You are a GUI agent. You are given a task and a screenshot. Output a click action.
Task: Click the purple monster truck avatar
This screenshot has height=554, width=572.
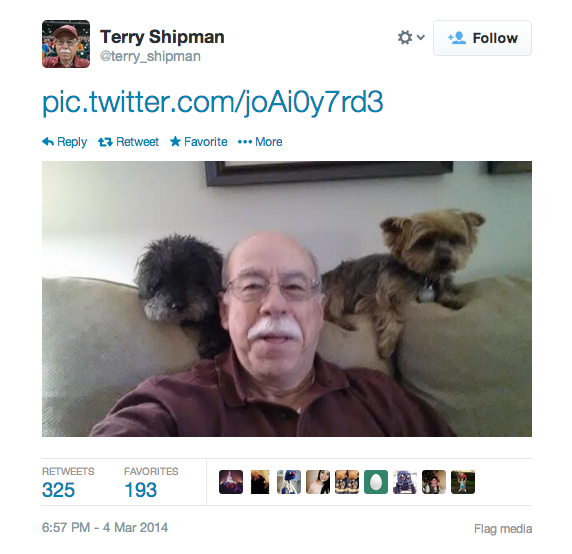pos(405,482)
